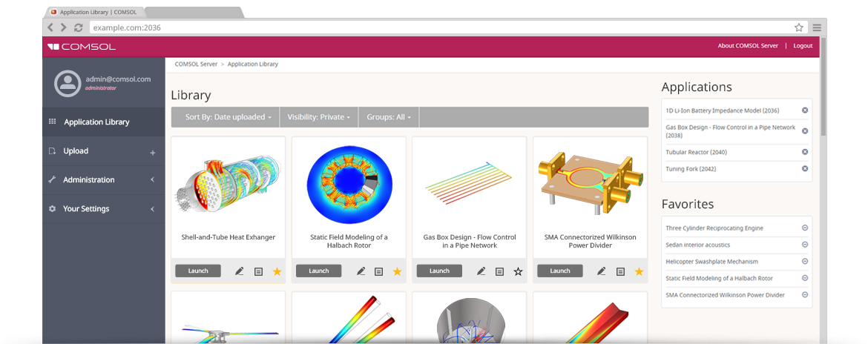Open the Administration sidebar section
868x344 pixels.
[x=104, y=179]
